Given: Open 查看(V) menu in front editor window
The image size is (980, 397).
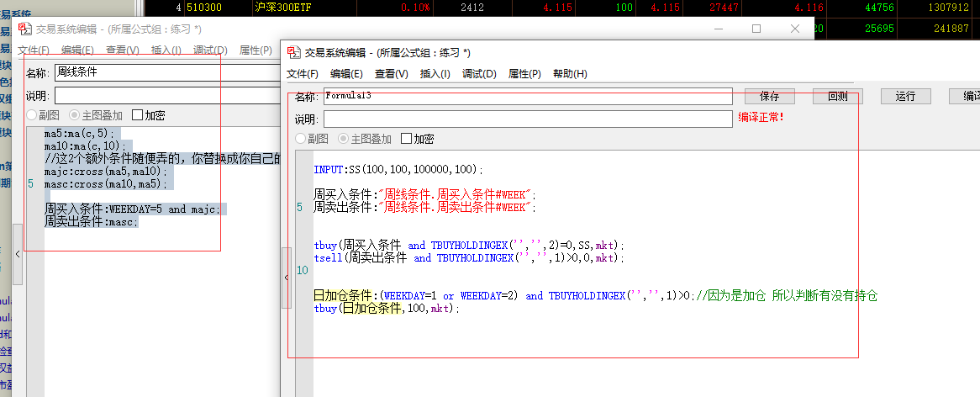Looking at the screenshot, I should pyautogui.click(x=392, y=74).
